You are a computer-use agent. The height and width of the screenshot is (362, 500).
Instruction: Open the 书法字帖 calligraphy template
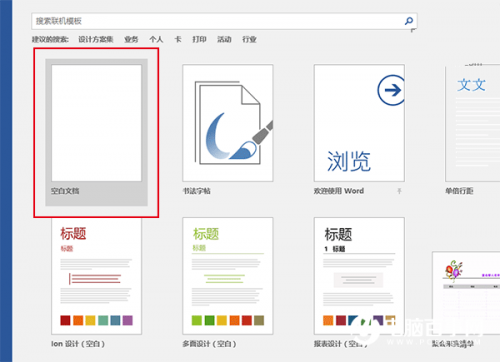coord(228,123)
